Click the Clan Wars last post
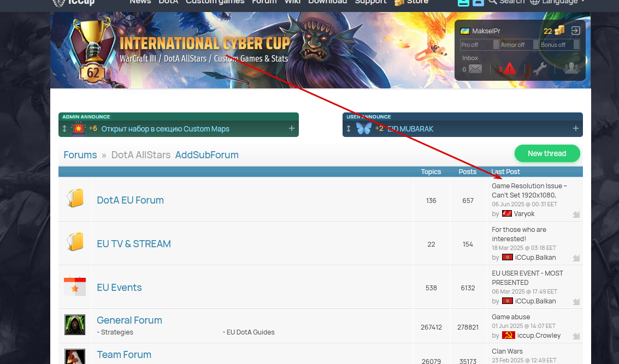619x364 pixels. tap(508, 351)
